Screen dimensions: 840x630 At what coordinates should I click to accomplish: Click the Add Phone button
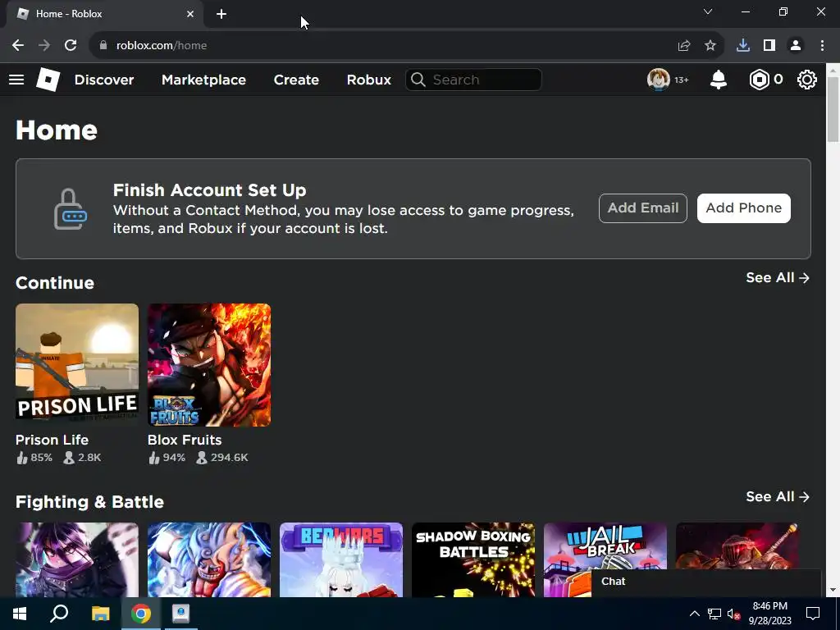pos(743,208)
